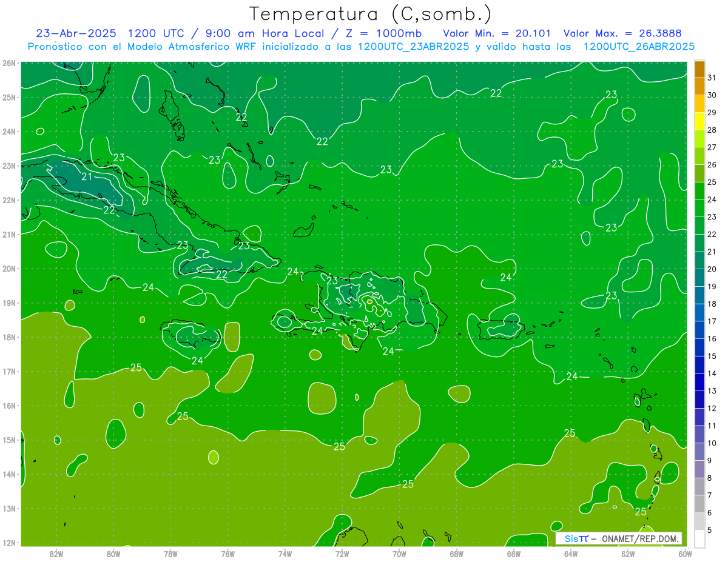Viewport: 728px width, 562px height.
Task: Click the 80W longitude axis label
Action: pos(113,554)
